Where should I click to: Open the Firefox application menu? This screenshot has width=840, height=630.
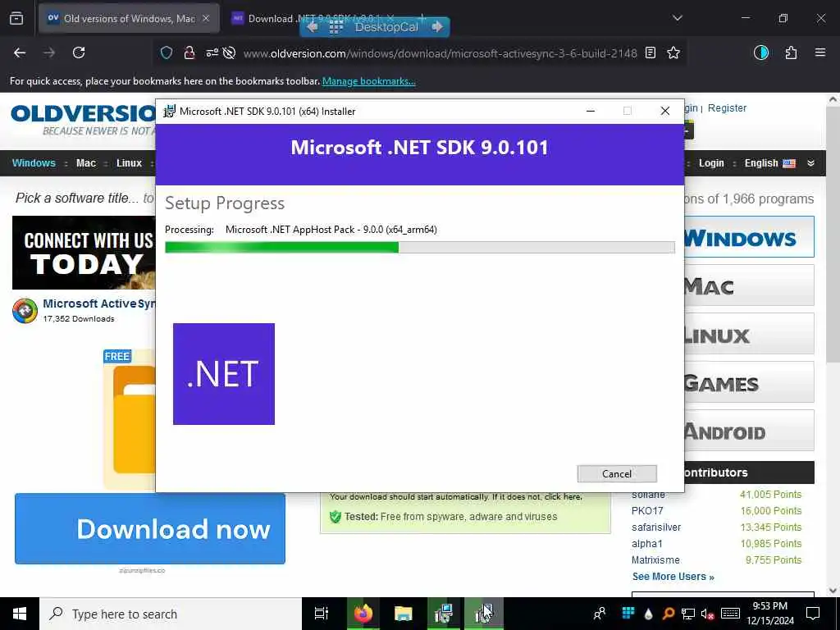coord(820,52)
